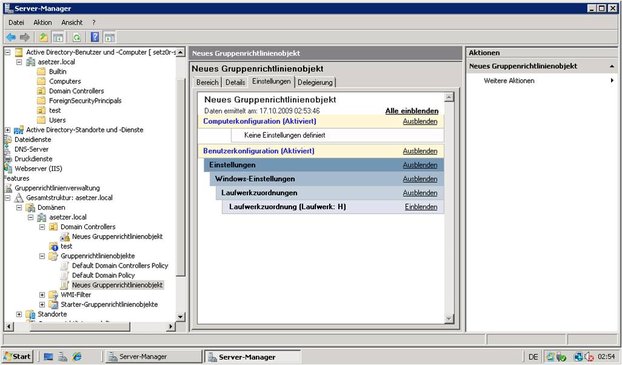Open the Datei menu

[x=16, y=23]
